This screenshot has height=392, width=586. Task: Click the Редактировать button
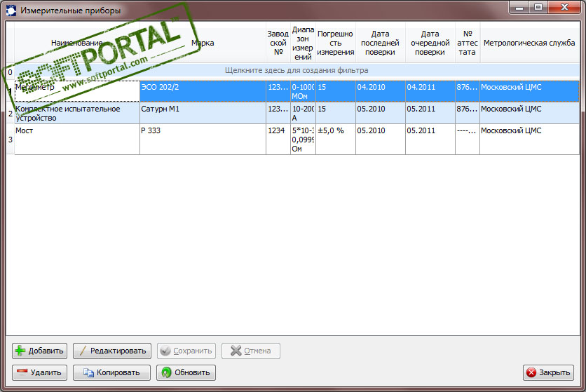pyautogui.click(x=112, y=351)
